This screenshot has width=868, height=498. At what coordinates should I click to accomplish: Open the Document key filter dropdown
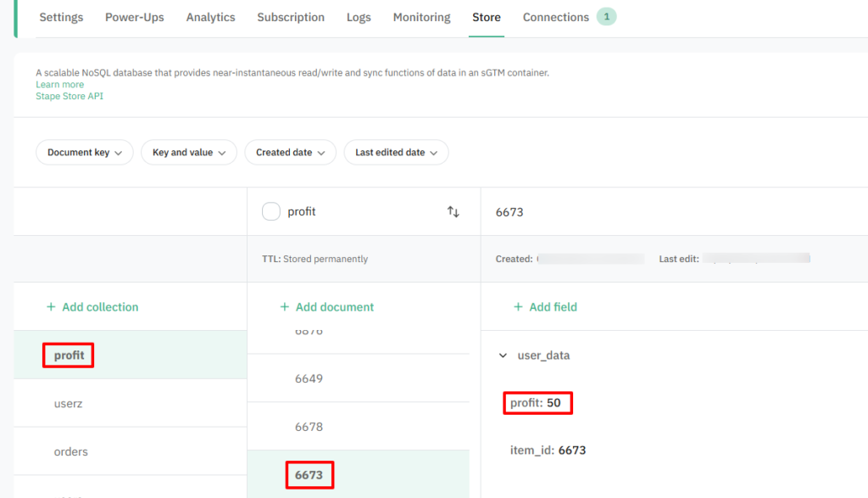85,153
